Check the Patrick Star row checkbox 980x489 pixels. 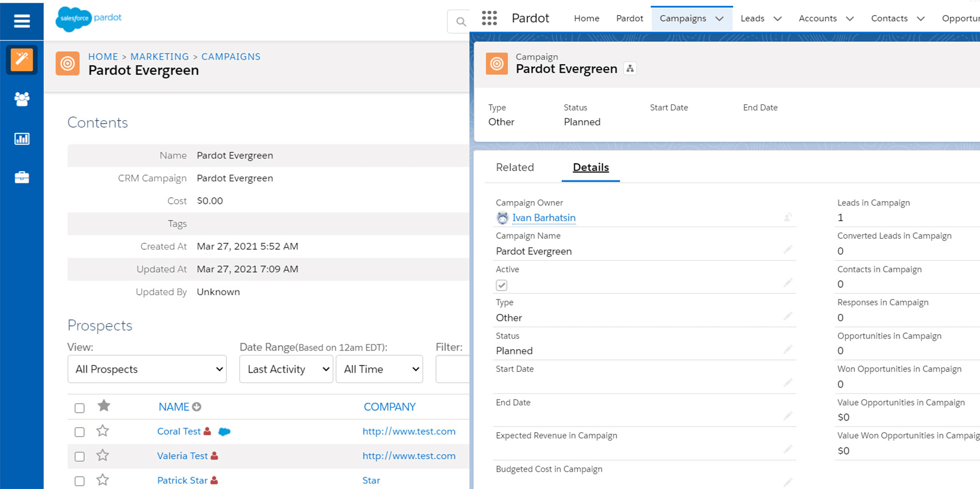point(79,481)
